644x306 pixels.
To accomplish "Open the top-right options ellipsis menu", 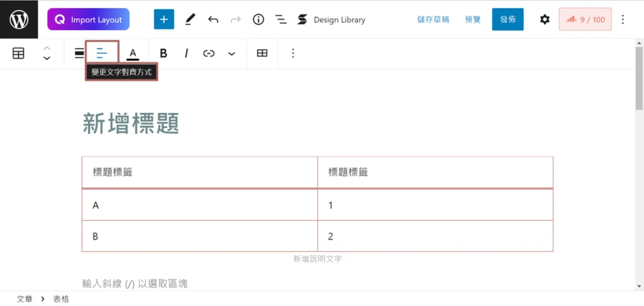I will coord(623,19).
